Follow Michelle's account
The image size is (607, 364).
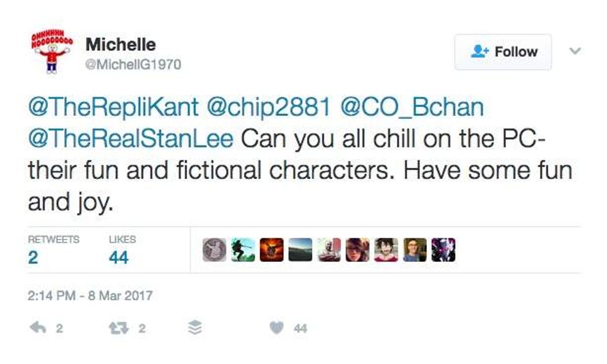pyautogui.click(x=503, y=52)
